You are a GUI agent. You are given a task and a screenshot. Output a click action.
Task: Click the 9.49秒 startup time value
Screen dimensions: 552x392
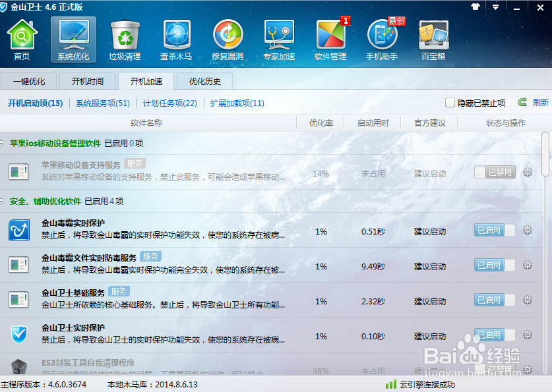[x=373, y=266]
